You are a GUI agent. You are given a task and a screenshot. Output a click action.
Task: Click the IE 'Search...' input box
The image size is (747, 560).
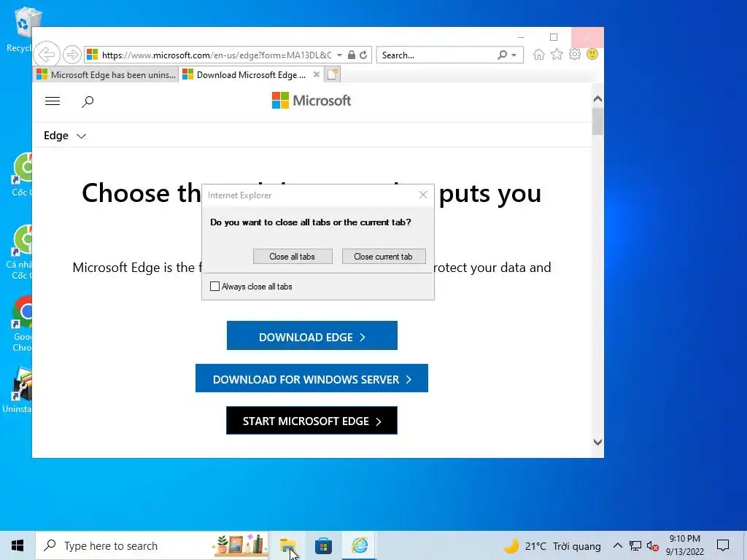click(438, 55)
